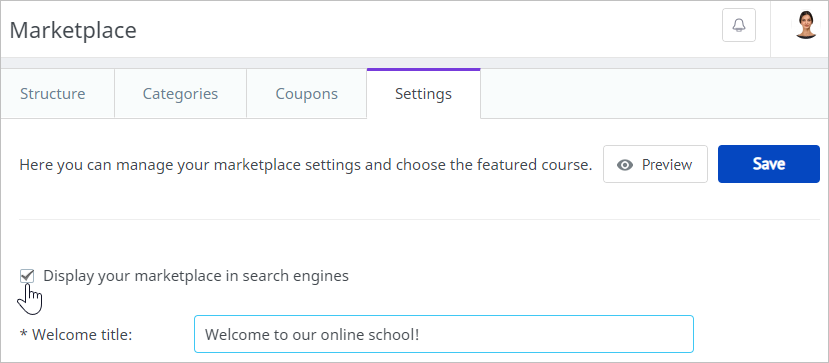Click the user profile avatar

point(807,25)
